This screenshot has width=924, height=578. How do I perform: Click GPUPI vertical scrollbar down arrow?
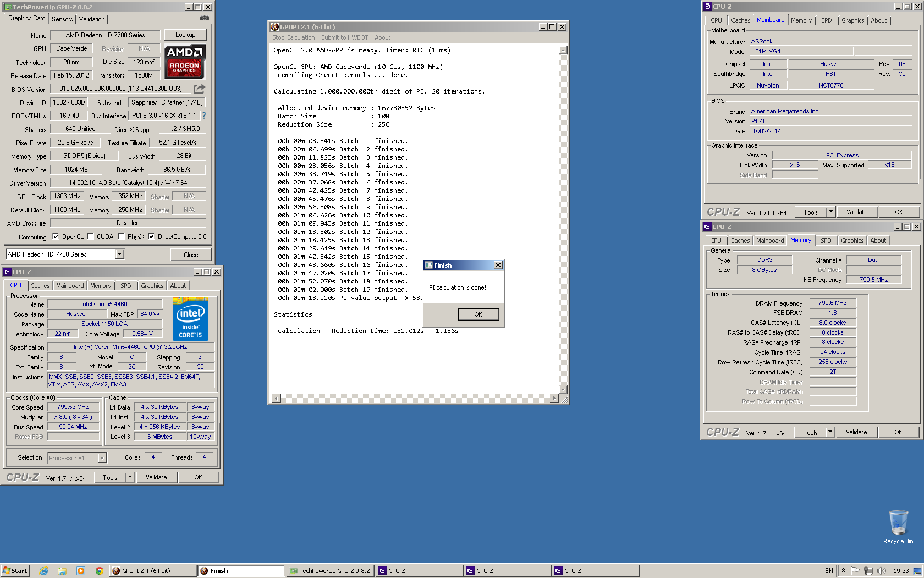click(563, 390)
